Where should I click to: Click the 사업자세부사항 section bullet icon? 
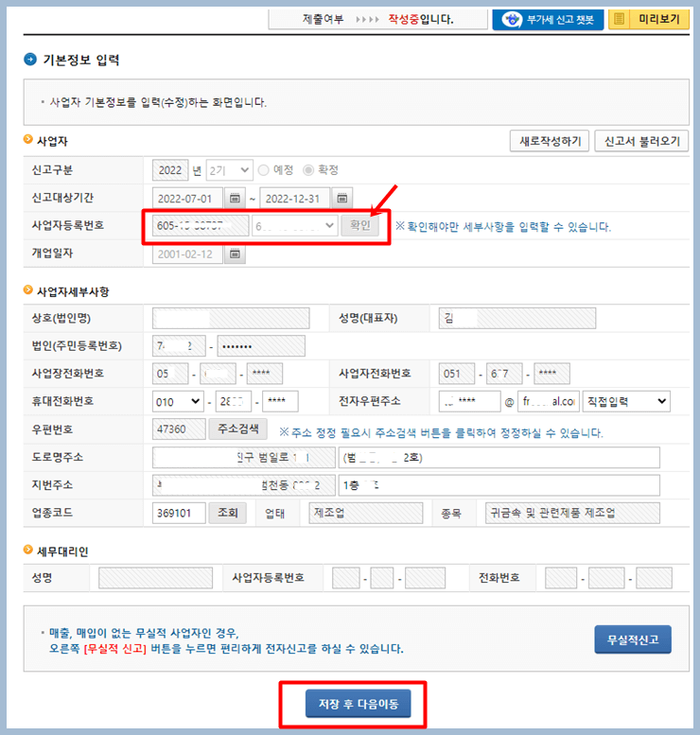(x=28, y=290)
